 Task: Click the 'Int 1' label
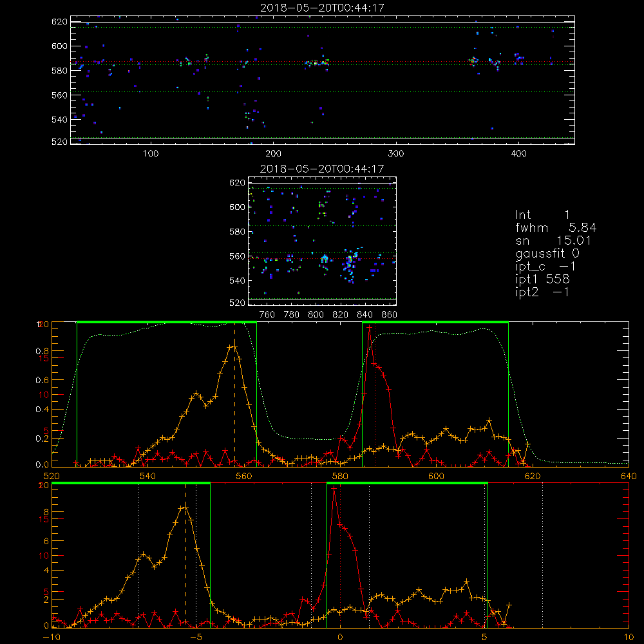pos(542,215)
